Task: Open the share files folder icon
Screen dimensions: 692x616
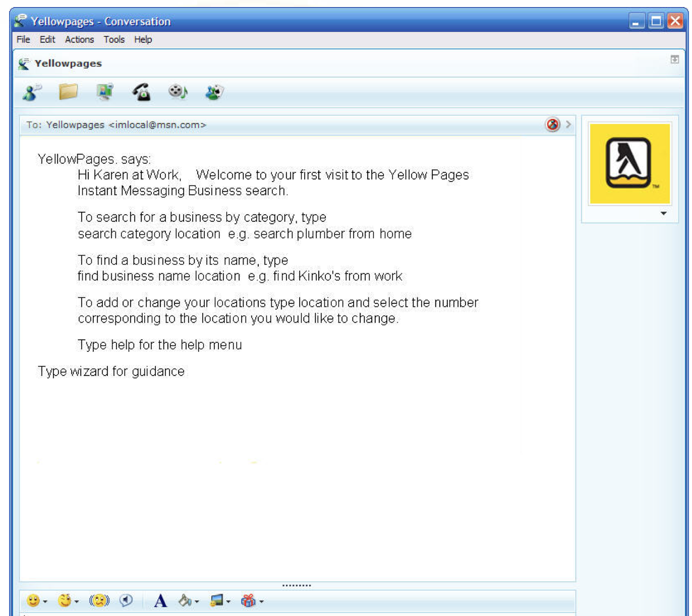Action: click(x=68, y=92)
